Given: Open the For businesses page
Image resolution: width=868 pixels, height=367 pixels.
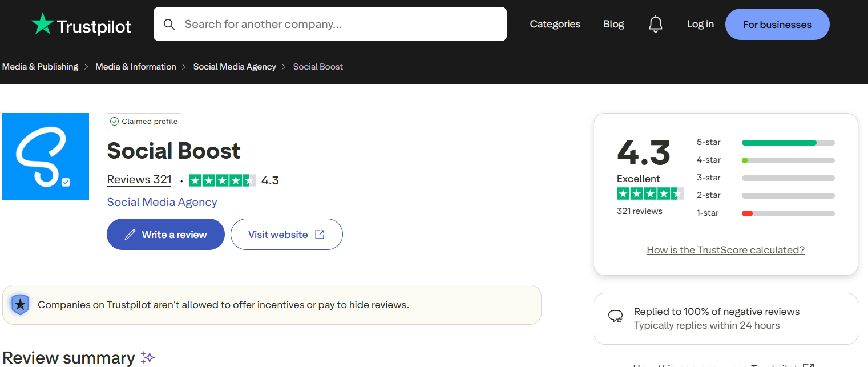Looking at the screenshot, I should click(777, 25).
